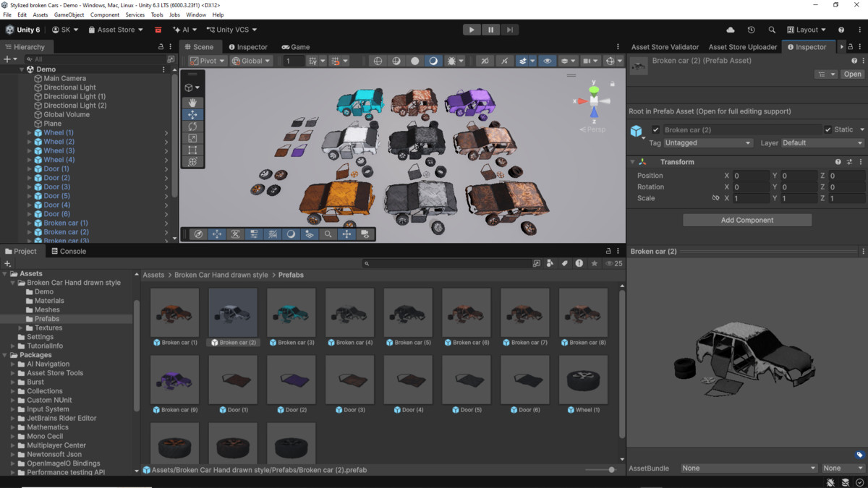The height and width of the screenshot is (488, 868).
Task: Open the GameObject menu
Action: pos(69,14)
